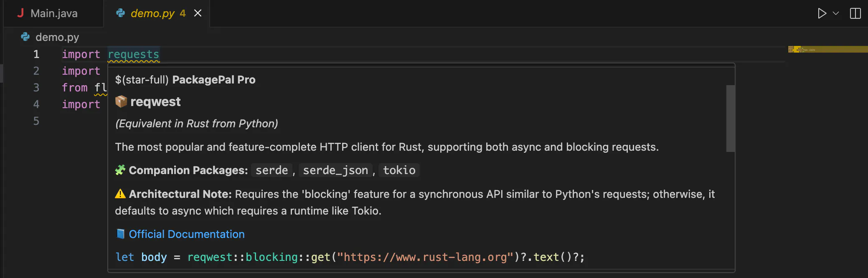The height and width of the screenshot is (278, 868).
Task: Open the run options dropdown arrow
Action: (x=836, y=13)
